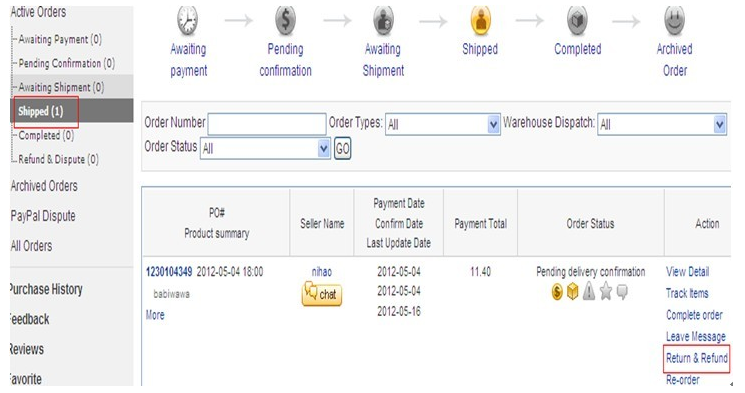The width and height of the screenshot is (745, 393).
Task: Click the gold dollar coin status icon
Action: pos(557,291)
